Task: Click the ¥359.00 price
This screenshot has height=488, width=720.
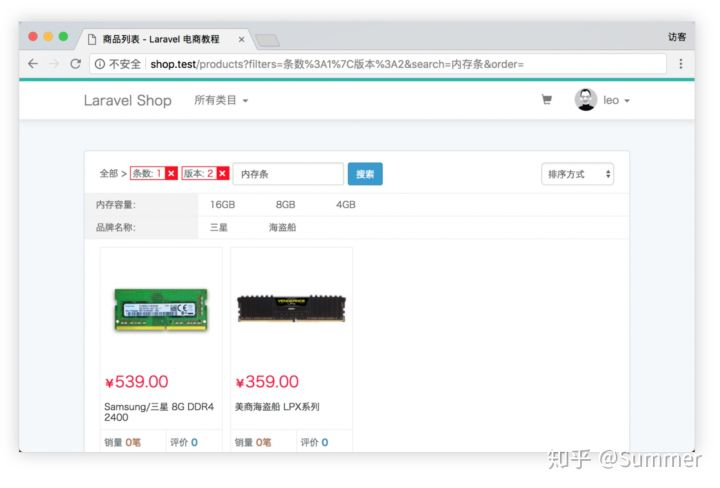Action: click(267, 381)
